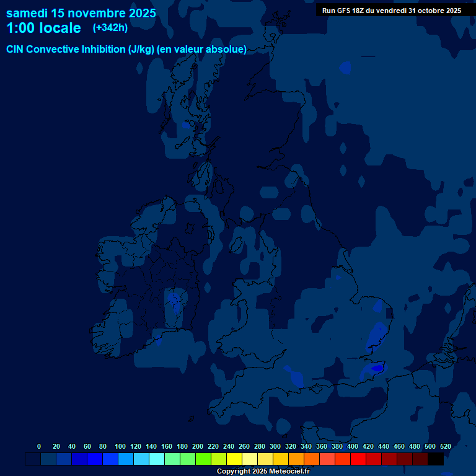
Task: Click the pure blue swatch below 60
Action: pyautogui.click(x=95, y=459)
